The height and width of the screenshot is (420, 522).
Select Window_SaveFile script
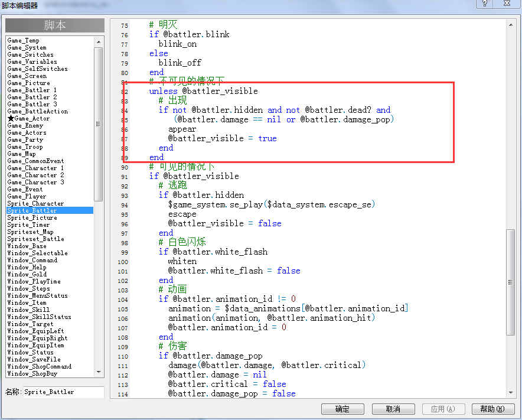click(x=34, y=359)
